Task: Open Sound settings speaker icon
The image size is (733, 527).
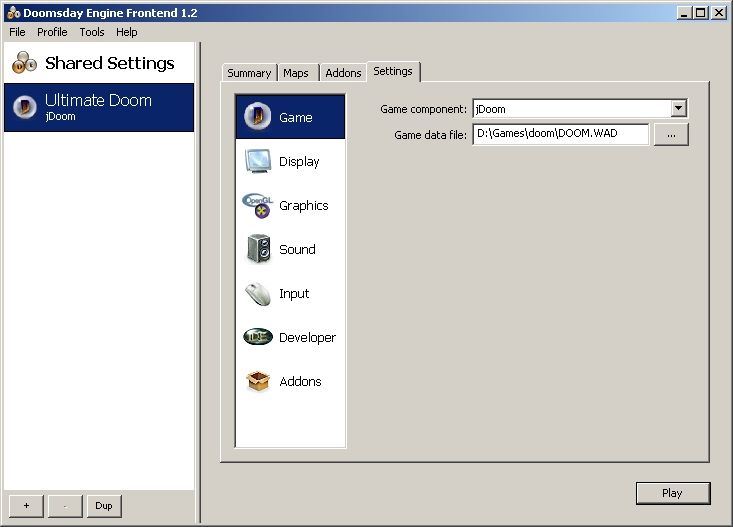Action: click(x=258, y=249)
